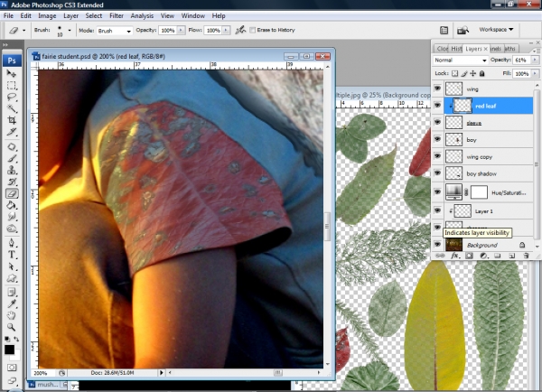Select the Healing Brush tool
The height and width of the screenshot is (392, 542).
(12, 147)
